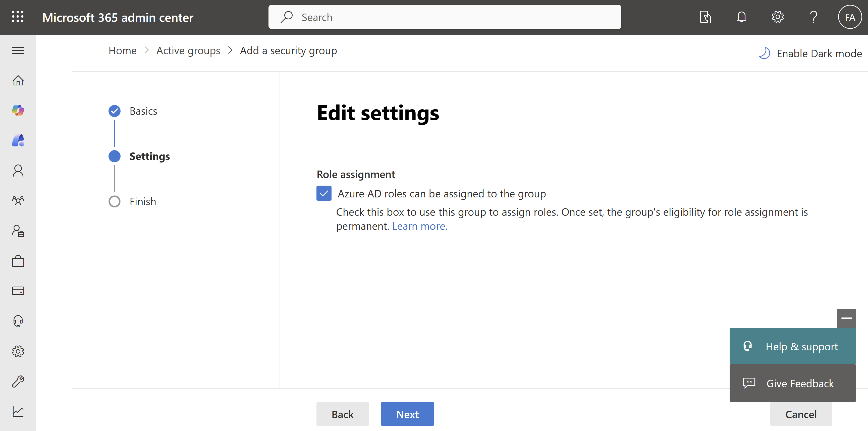This screenshot has width=868, height=431.
Task: Click the Billing card icon in sidebar
Action: [x=18, y=291]
